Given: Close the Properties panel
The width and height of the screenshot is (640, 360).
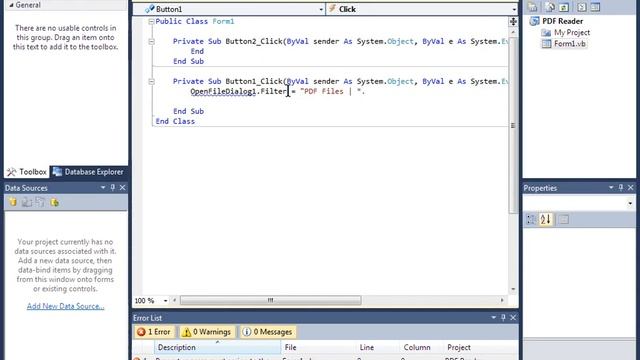Looking at the screenshot, I should pos(631,188).
